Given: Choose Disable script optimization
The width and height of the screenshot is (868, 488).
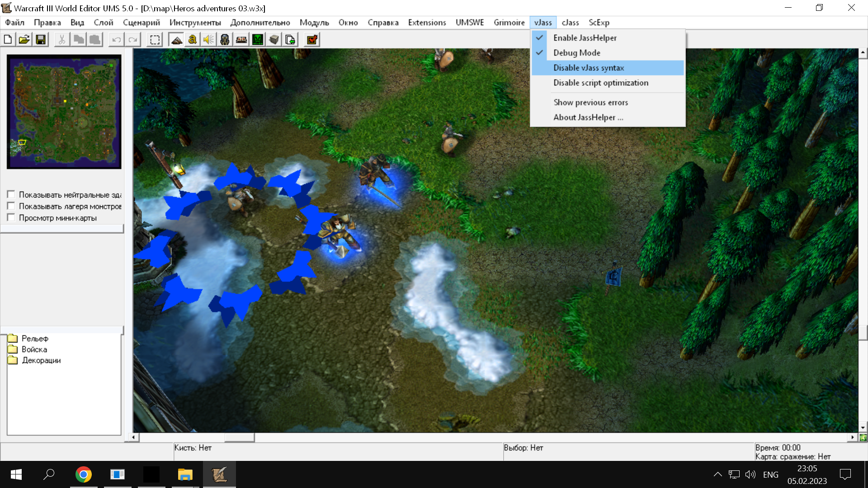Looking at the screenshot, I should point(608,83).
